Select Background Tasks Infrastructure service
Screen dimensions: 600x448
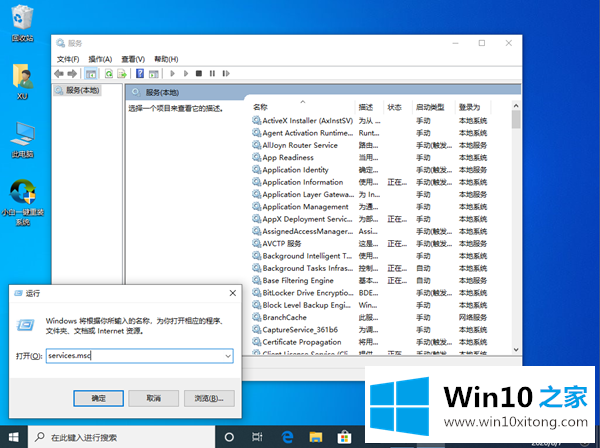370,268
